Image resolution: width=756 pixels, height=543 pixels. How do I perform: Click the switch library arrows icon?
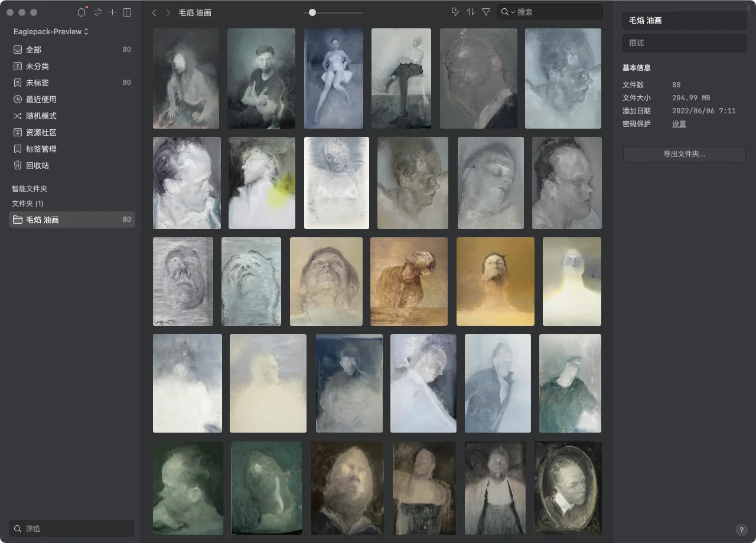pyautogui.click(x=98, y=12)
